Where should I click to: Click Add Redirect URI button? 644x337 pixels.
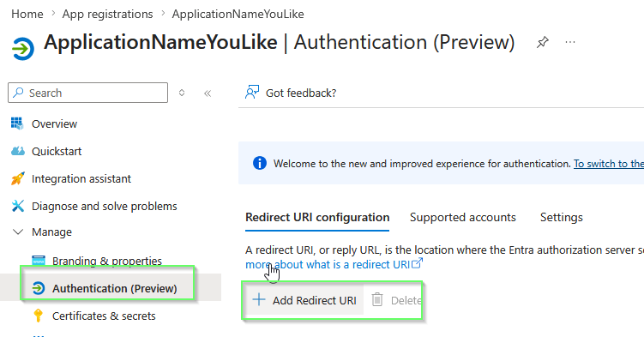(x=304, y=300)
